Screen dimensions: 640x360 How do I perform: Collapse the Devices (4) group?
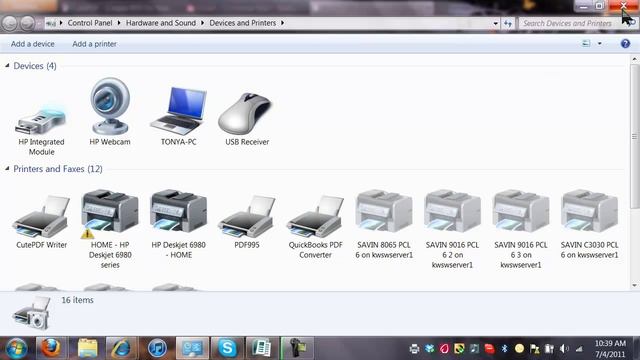(7, 65)
